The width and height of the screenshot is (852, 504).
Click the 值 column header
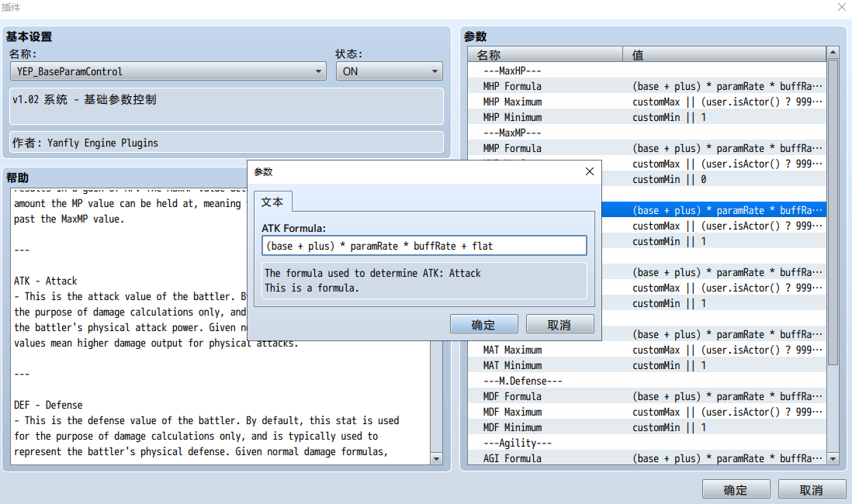(x=724, y=54)
